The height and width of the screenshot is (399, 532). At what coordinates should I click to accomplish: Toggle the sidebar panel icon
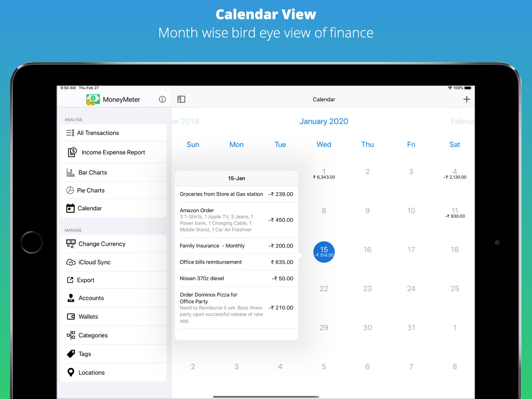181,99
